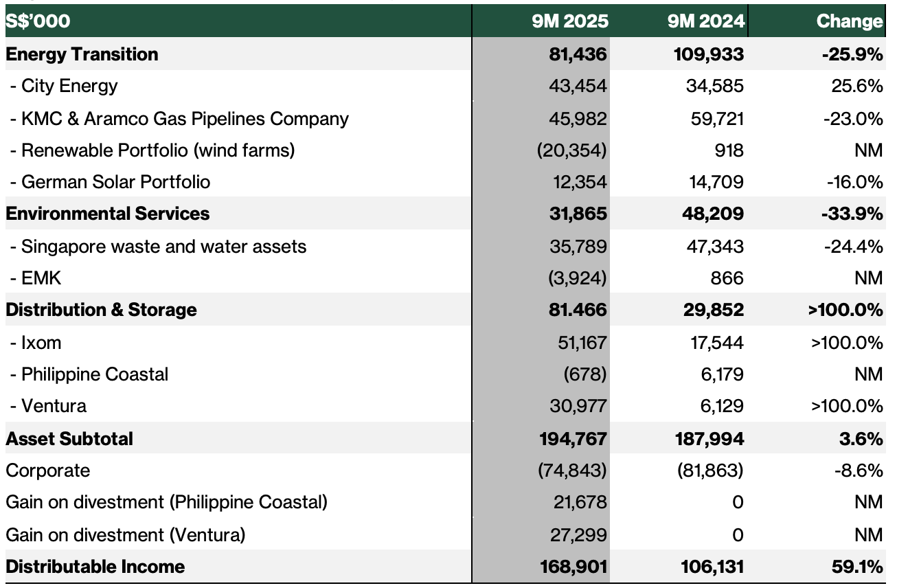Screen dimensions: 897x588
Task: Select the Energy Transition row label
Action: pyautogui.click(x=82, y=54)
